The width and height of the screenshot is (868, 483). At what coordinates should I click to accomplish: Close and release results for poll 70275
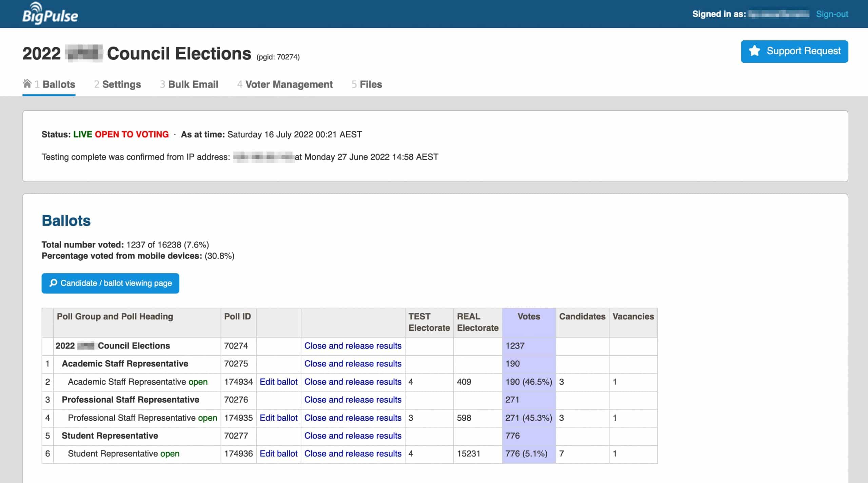353,364
